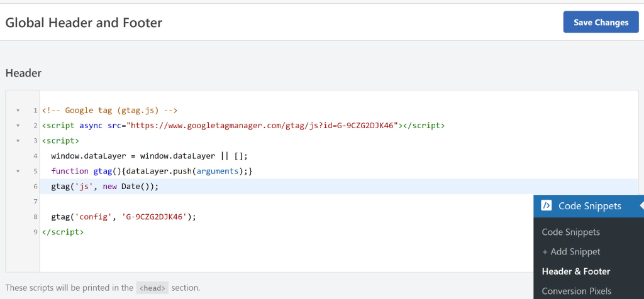
Task: Click the function gtag() definition line
Action: point(152,171)
